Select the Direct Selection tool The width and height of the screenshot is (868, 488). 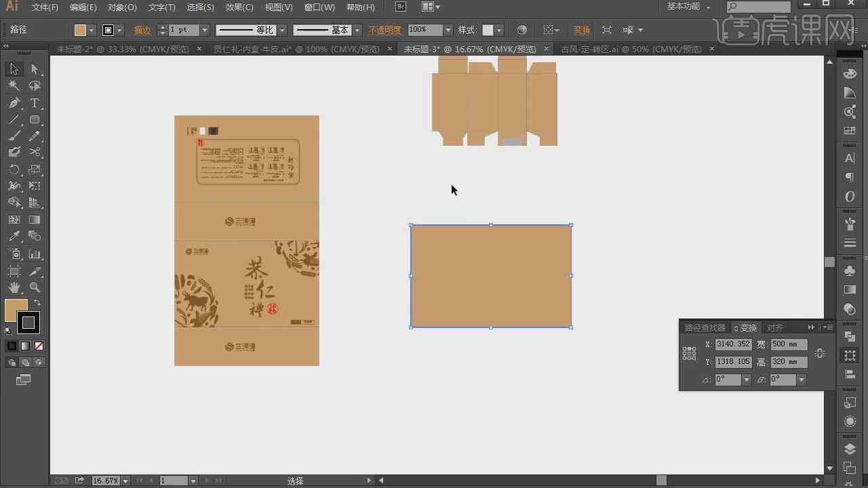[35, 69]
